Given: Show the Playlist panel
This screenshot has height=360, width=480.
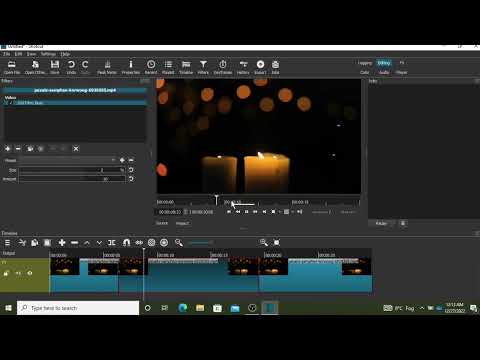Looking at the screenshot, I should (168, 67).
